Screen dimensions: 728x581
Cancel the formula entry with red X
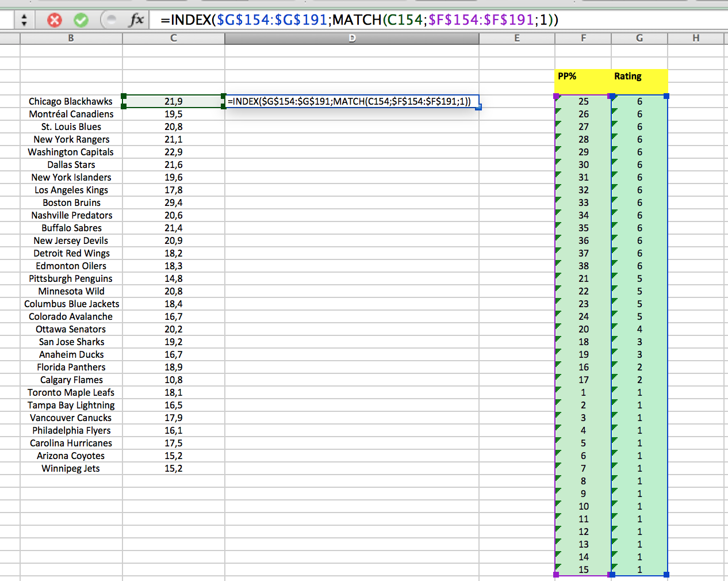coord(54,20)
